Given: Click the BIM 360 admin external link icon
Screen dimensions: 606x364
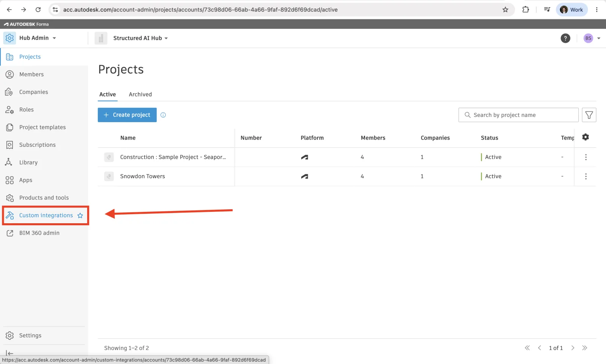Looking at the screenshot, I should pos(9,233).
